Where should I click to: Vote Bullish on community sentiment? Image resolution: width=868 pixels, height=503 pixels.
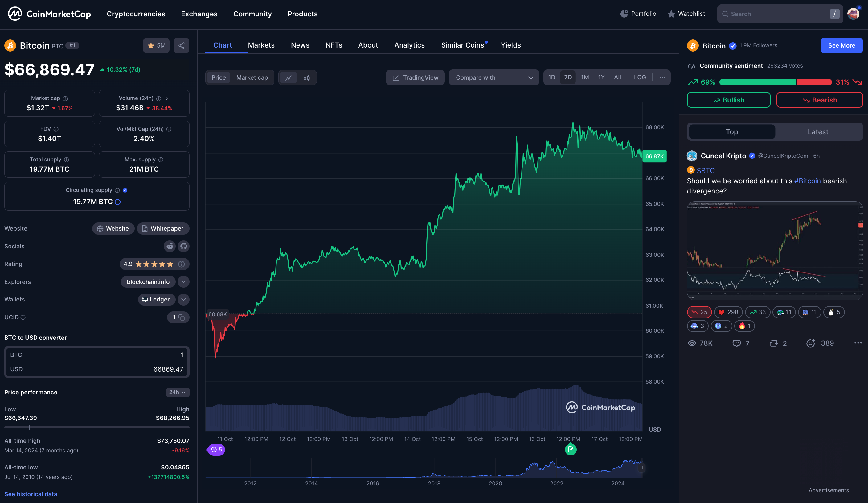coord(728,100)
